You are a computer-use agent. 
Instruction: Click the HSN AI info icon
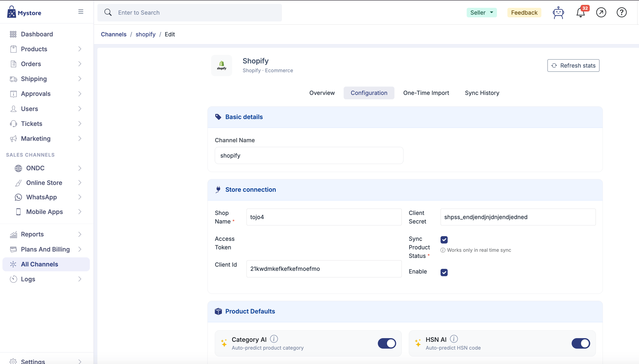(454, 339)
